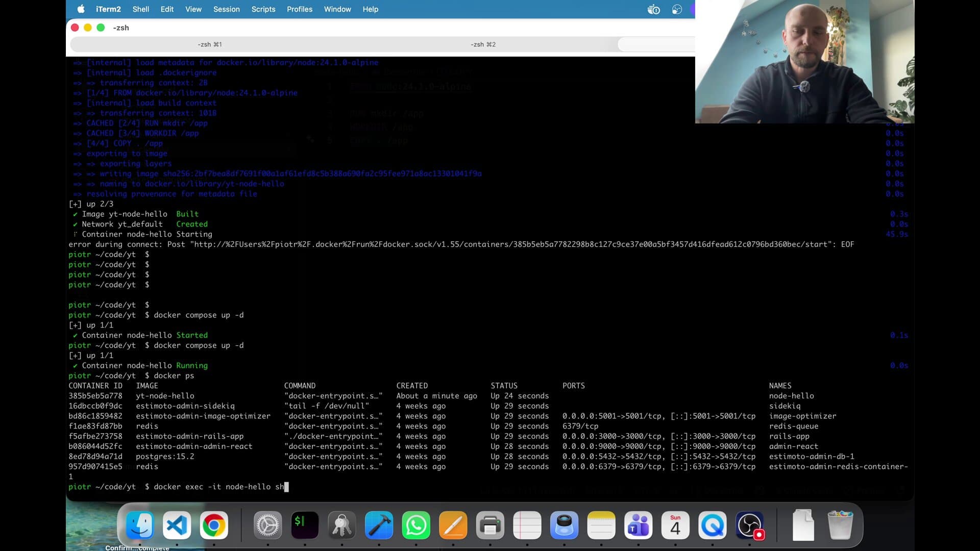
Task: Click the yellow minimize window button
Action: pyautogui.click(x=88, y=28)
